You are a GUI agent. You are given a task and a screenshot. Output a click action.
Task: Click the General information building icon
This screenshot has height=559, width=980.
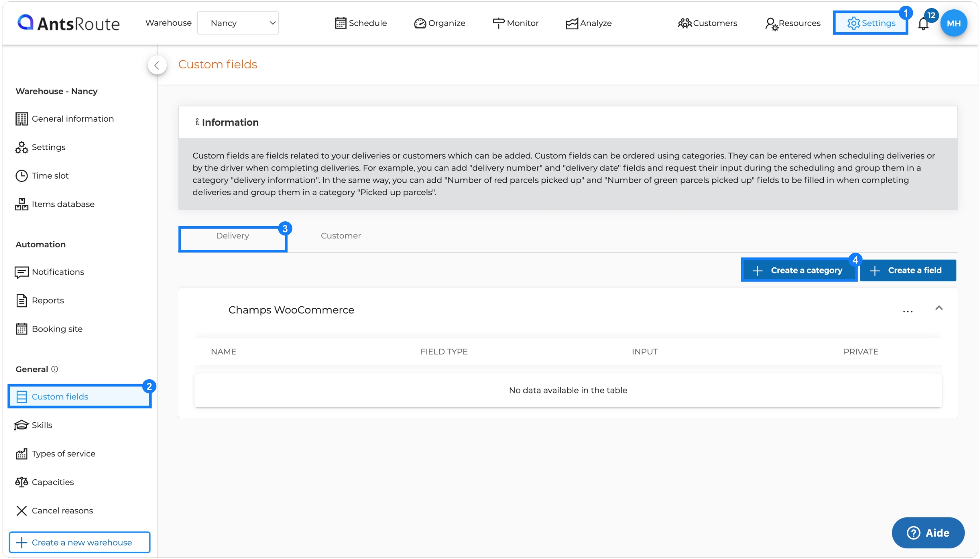click(x=22, y=119)
